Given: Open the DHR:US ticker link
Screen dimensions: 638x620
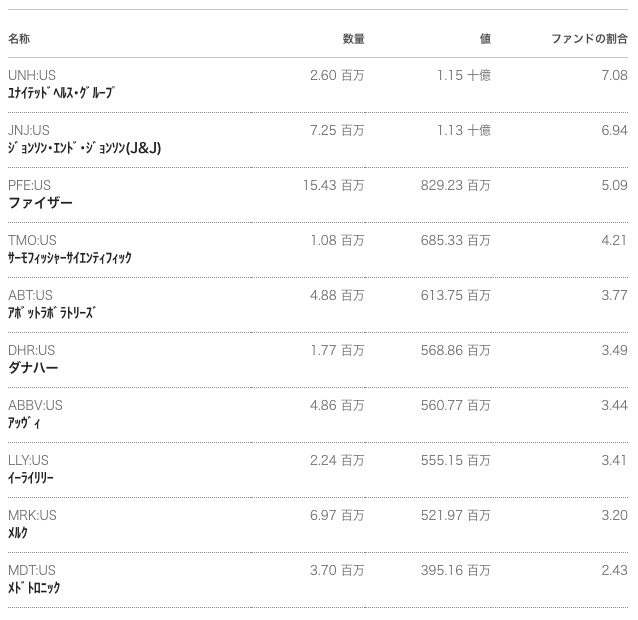Looking at the screenshot, I should point(32,350).
